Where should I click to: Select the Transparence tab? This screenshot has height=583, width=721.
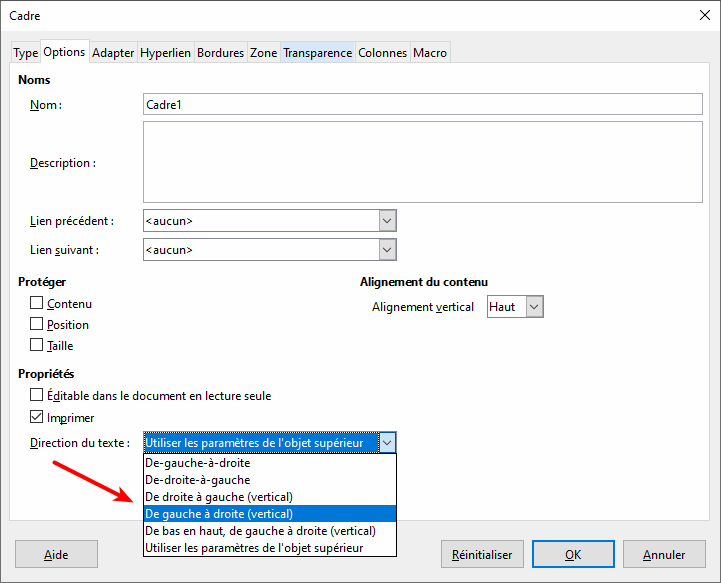coord(317,53)
